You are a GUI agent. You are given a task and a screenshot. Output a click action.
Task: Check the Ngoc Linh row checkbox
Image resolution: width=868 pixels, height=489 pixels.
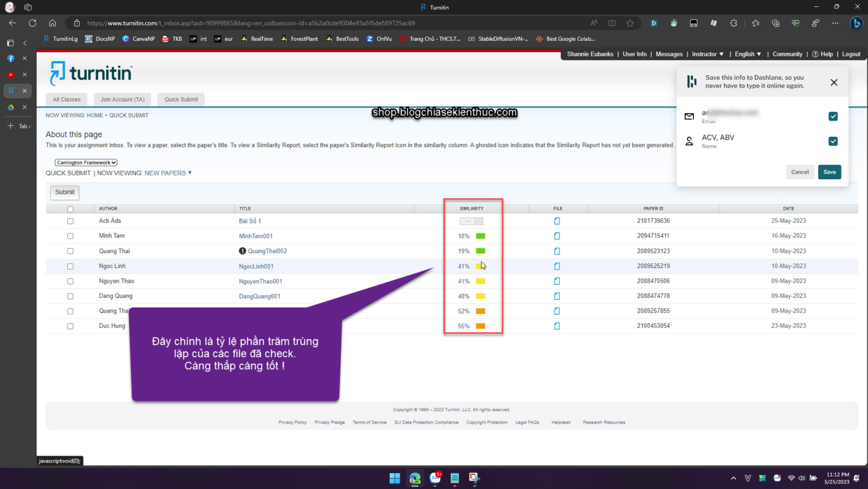[70, 266]
